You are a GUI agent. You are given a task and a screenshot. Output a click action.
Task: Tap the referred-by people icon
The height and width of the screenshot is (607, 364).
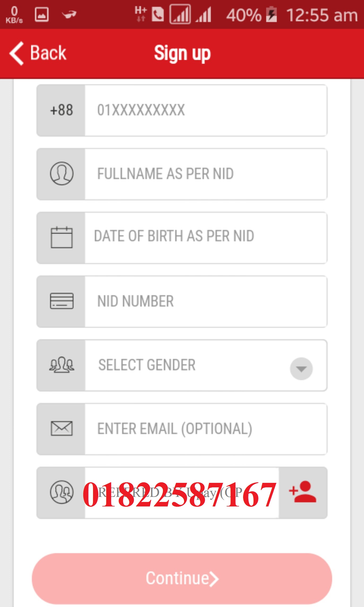point(62,492)
